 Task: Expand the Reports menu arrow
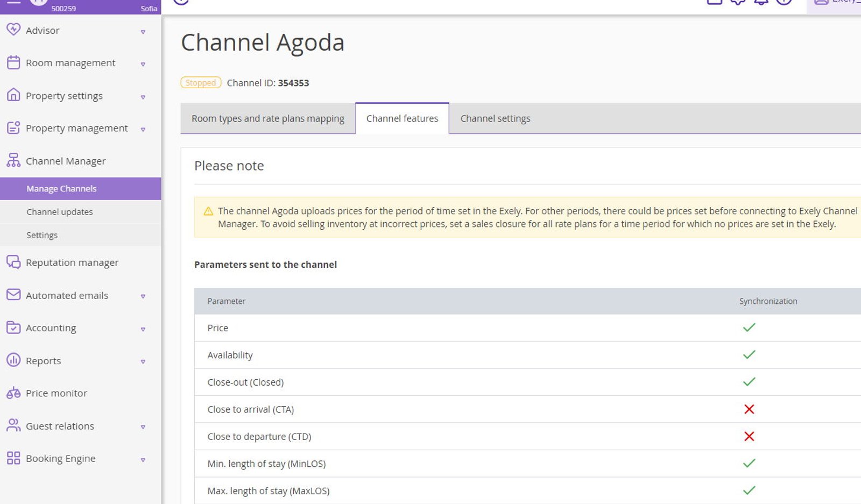tap(143, 361)
